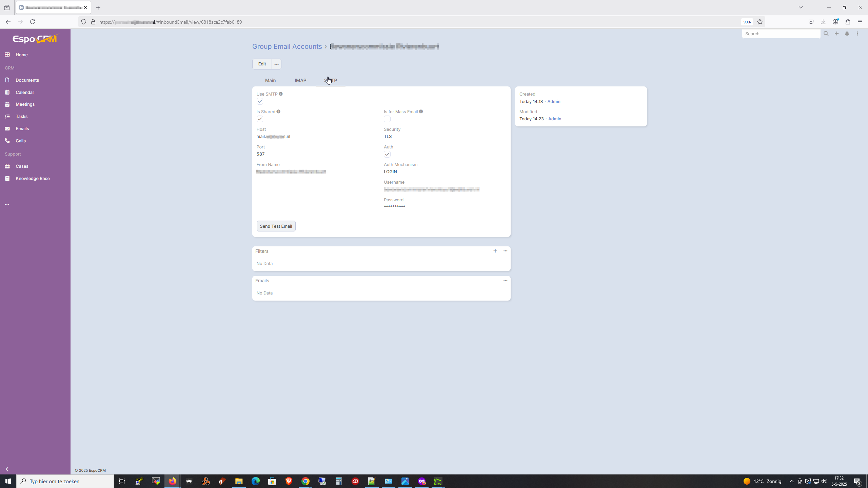The width and height of the screenshot is (868, 488).
Task: Click the Send Test Email button
Action: click(x=276, y=226)
